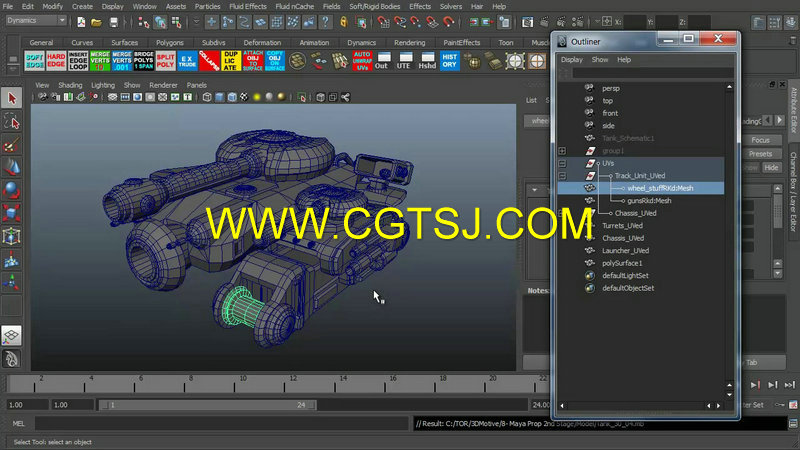Activate the Split Poly shelf tool
This screenshot has width=800, height=450.
coord(165,61)
